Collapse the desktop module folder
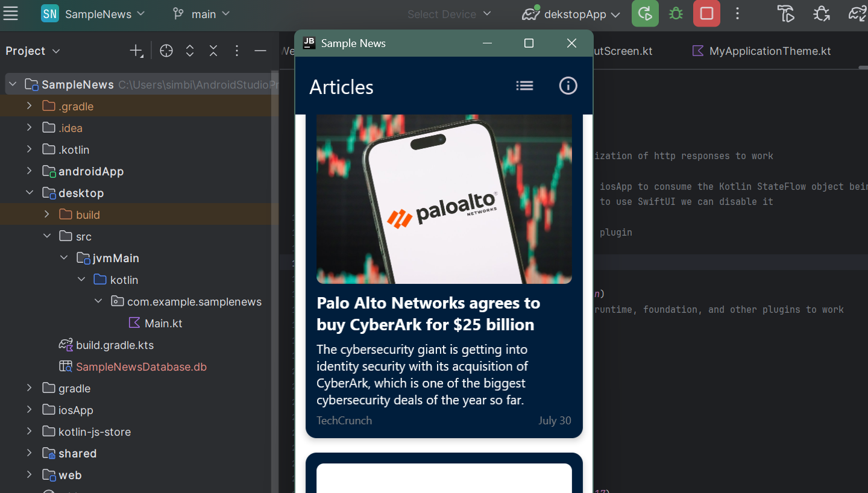 point(28,193)
